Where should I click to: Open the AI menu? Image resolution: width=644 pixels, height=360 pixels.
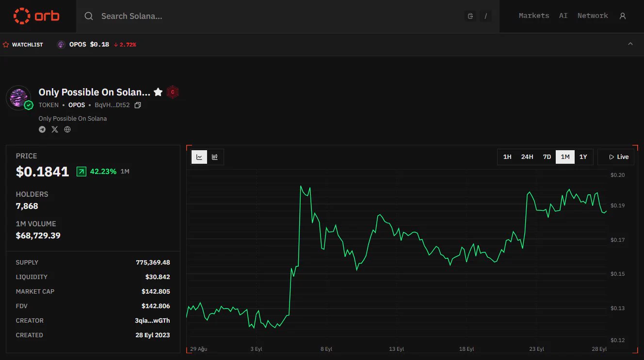coord(563,16)
